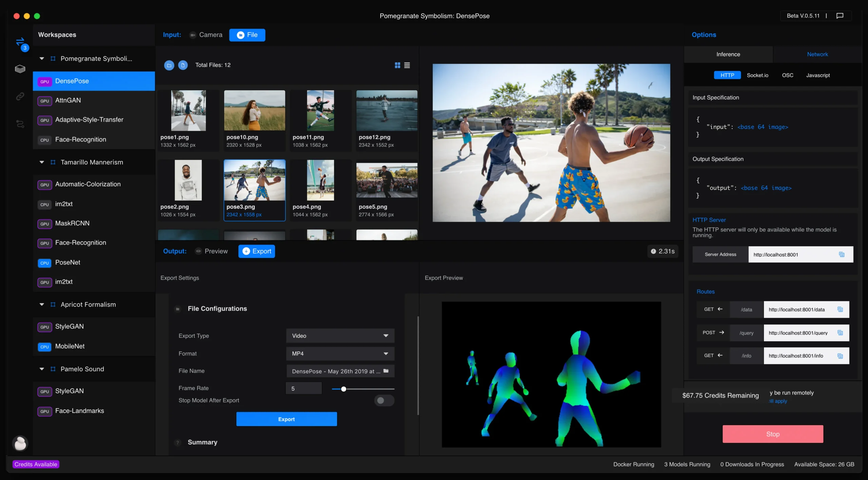Switch output mode to Preview
Viewport: 868px width, 480px height.
coord(212,251)
